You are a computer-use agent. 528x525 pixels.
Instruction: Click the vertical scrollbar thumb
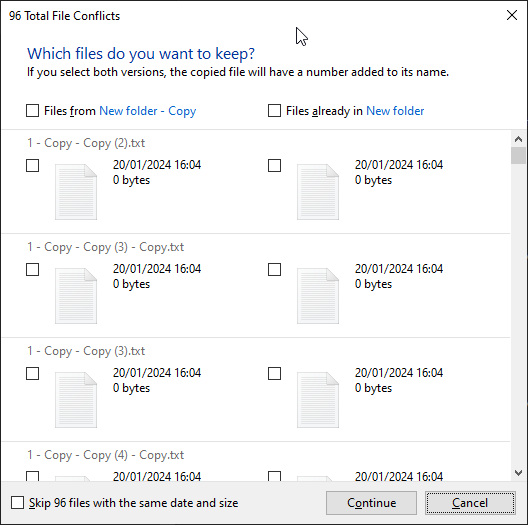[x=519, y=155]
